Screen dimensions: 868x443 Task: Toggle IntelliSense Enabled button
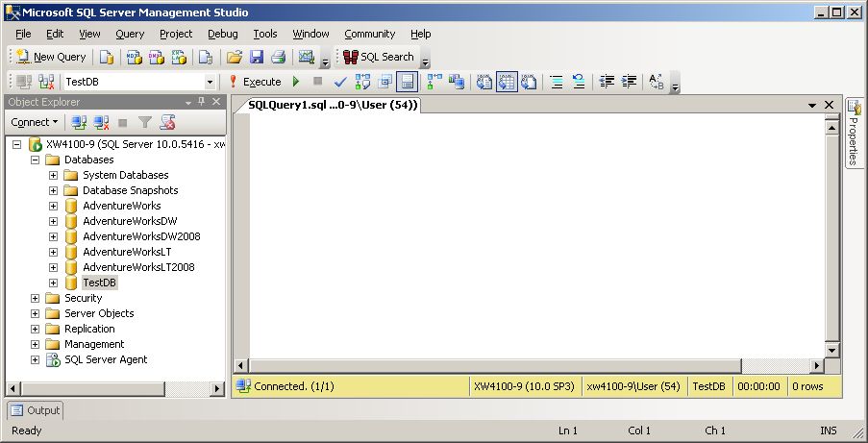point(407,82)
